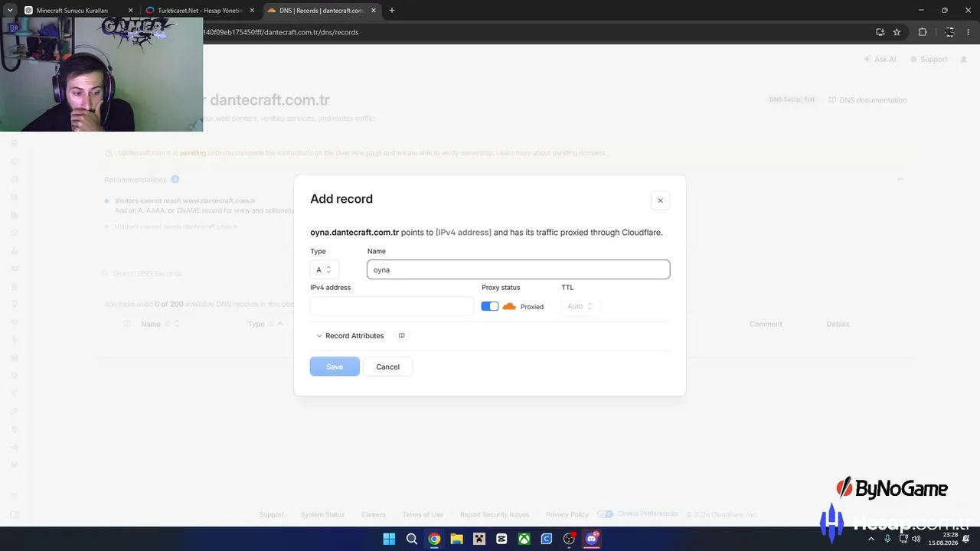Open File Explorer from the taskbar
This screenshot has width=980, height=551.
click(456, 539)
